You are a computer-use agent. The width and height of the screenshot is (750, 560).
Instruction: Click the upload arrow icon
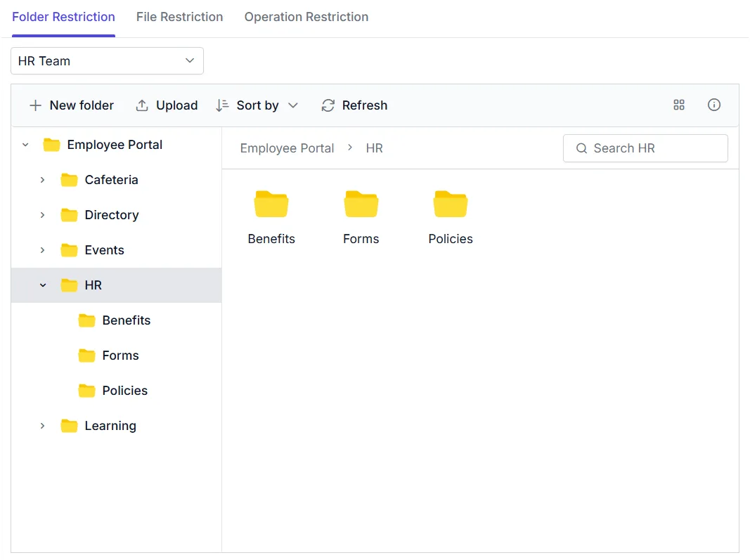point(142,105)
